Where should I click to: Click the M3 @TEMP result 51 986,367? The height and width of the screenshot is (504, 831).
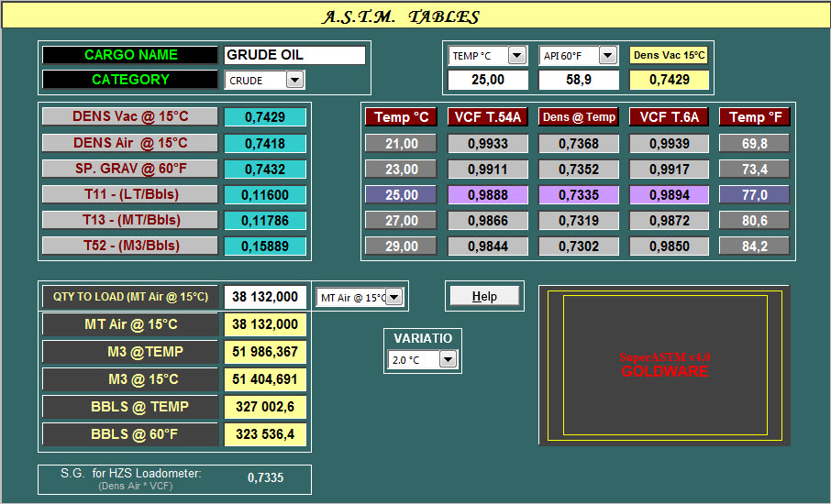(x=265, y=352)
